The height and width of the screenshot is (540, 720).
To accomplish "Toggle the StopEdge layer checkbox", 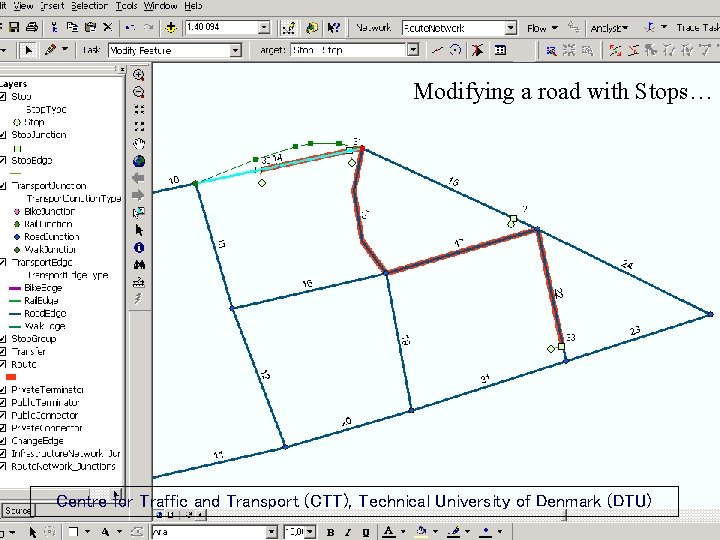I will (3, 161).
